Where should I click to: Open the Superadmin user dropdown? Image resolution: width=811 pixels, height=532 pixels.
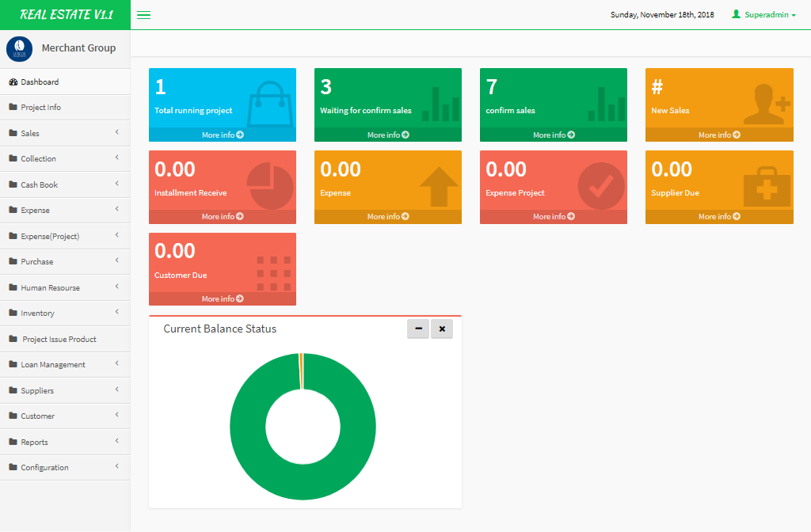coord(763,14)
